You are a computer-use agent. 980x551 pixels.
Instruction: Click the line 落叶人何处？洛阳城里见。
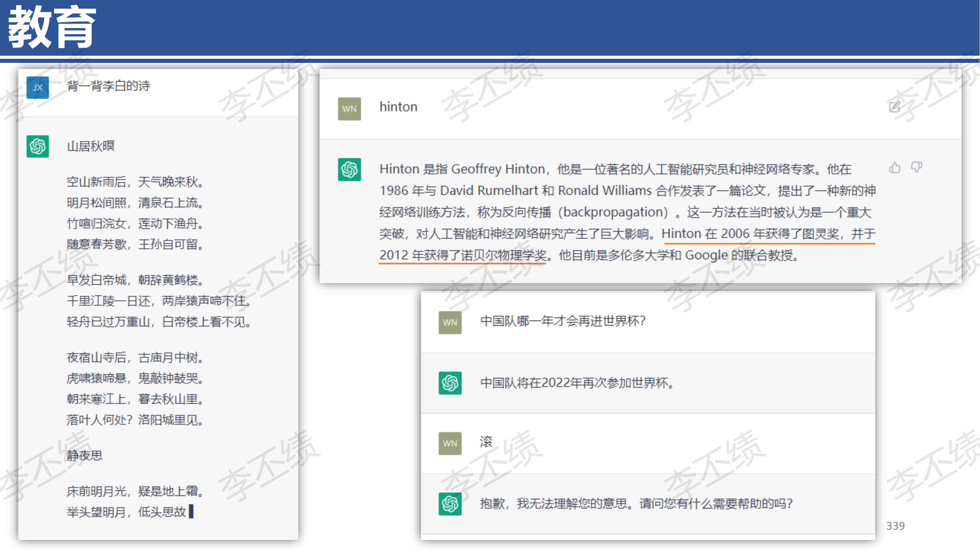tap(135, 420)
